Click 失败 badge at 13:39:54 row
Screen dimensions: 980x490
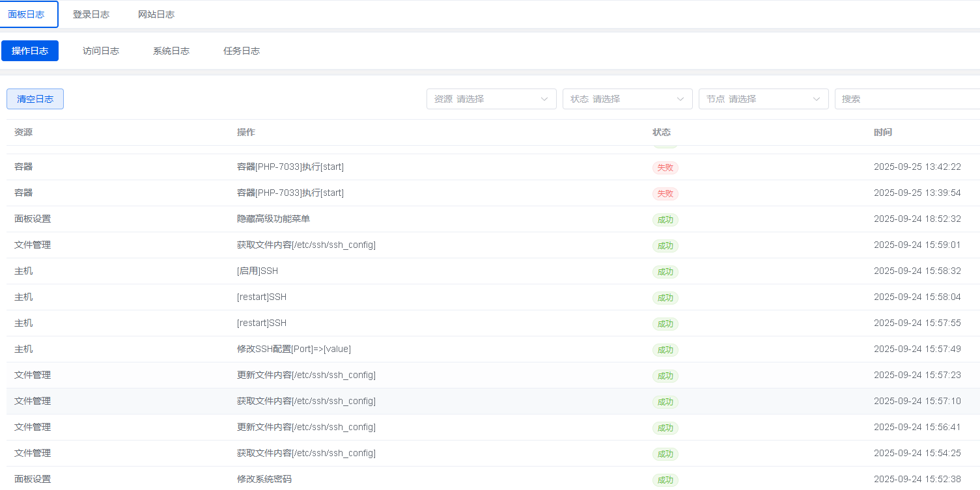(x=665, y=194)
